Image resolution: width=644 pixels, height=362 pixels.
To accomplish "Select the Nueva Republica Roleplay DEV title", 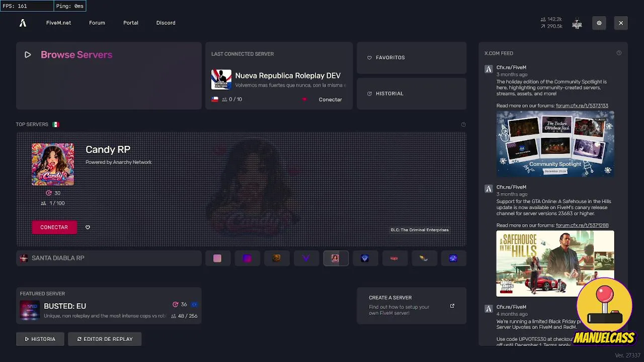I will 288,75.
